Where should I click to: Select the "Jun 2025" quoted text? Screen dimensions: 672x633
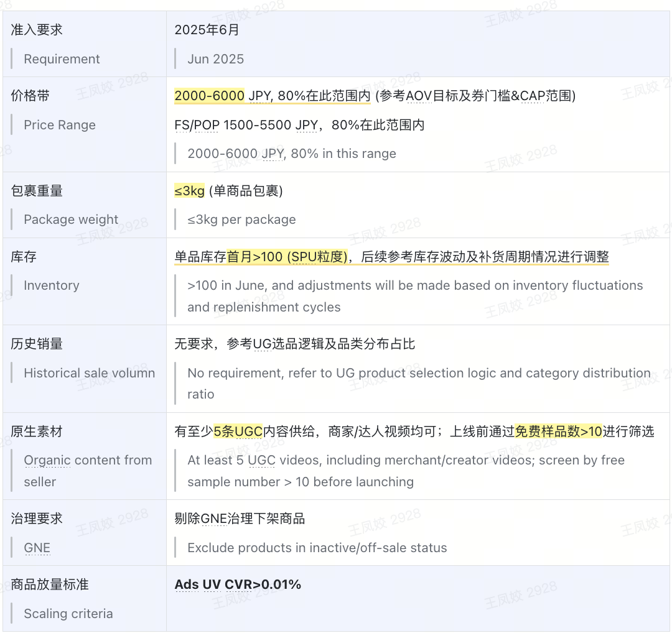(x=215, y=59)
